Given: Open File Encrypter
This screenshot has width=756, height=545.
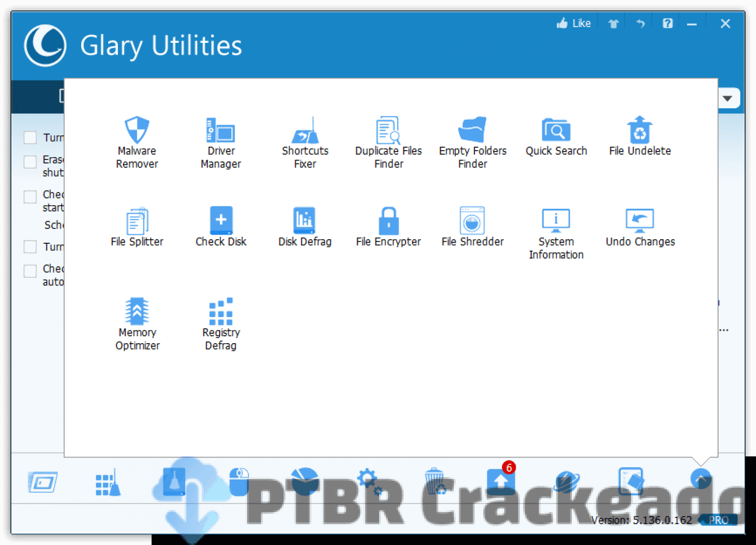Looking at the screenshot, I should [388, 227].
